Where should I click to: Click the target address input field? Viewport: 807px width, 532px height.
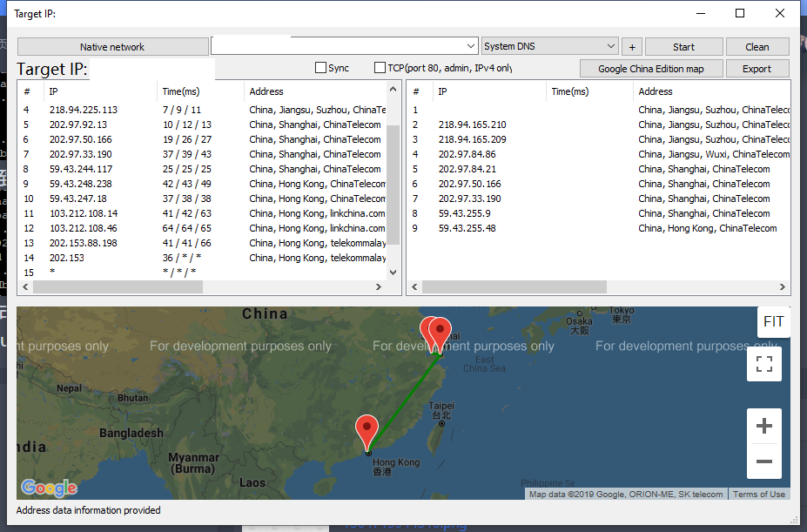click(338, 46)
